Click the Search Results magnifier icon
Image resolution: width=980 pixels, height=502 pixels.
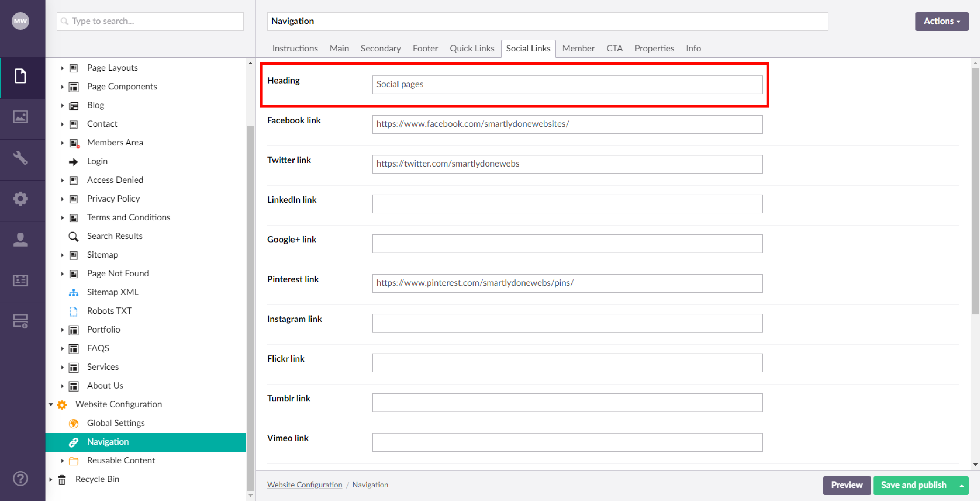click(73, 237)
